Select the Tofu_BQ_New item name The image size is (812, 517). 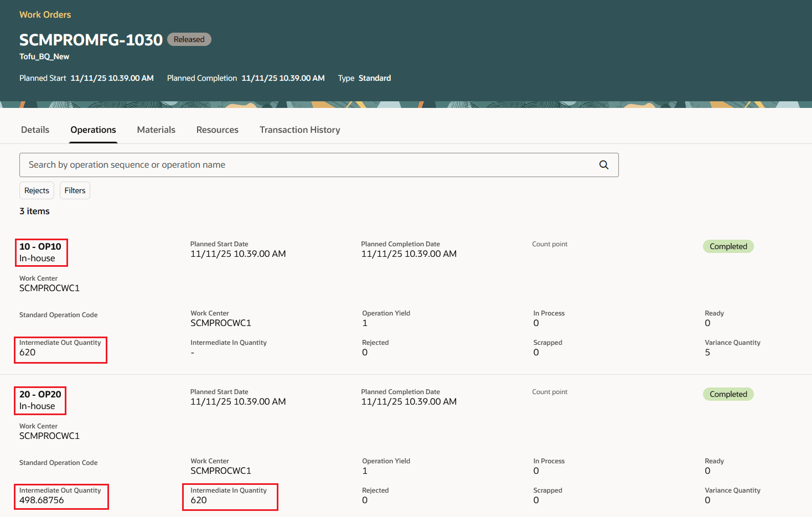[44, 56]
